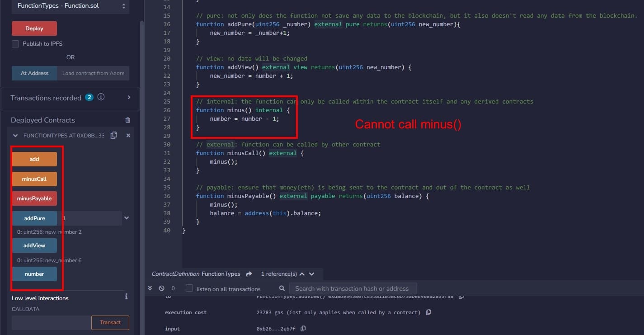Image resolution: width=644 pixels, height=335 pixels.
Task: Copy the execution cost value
Action: 428,312
